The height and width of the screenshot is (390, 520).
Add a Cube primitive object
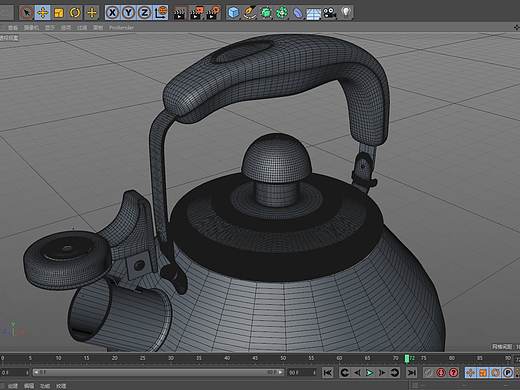click(x=233, y=13)
